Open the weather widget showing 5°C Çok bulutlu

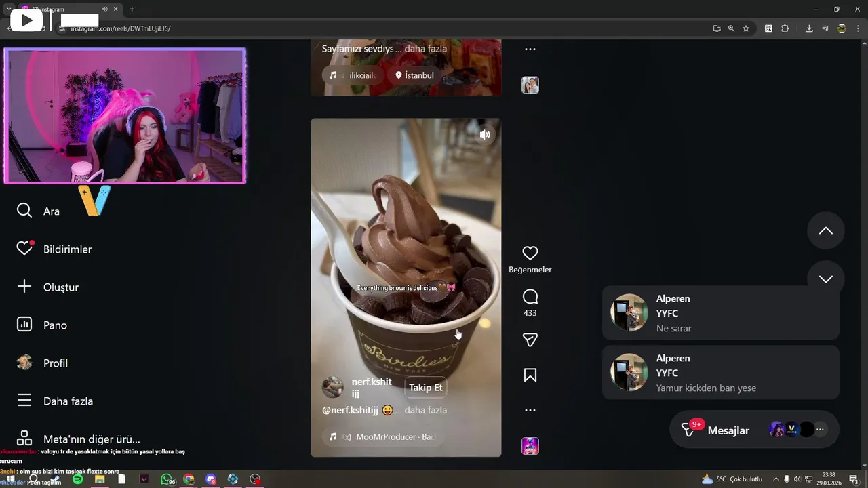[732, 479]
